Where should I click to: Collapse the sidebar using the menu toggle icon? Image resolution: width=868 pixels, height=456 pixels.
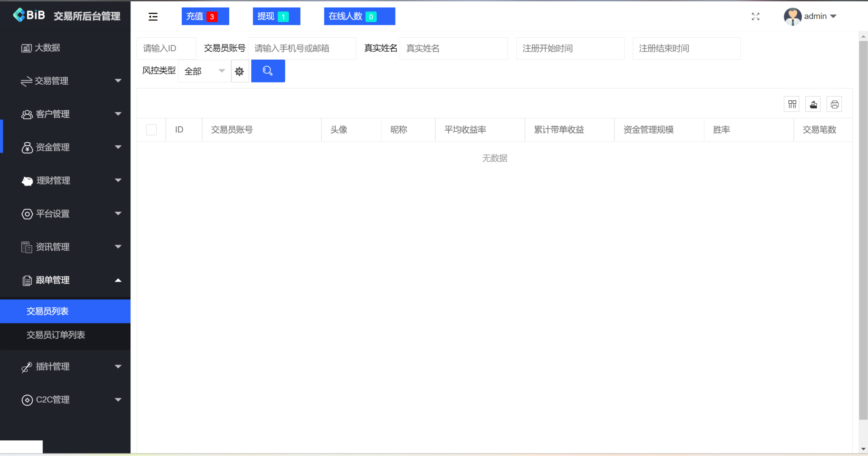coord(153,16)
